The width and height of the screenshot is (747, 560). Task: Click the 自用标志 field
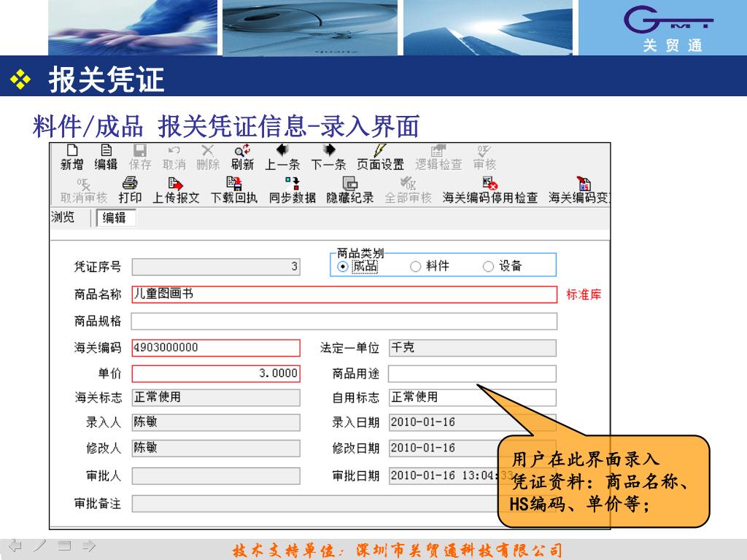tap(472, 397)
